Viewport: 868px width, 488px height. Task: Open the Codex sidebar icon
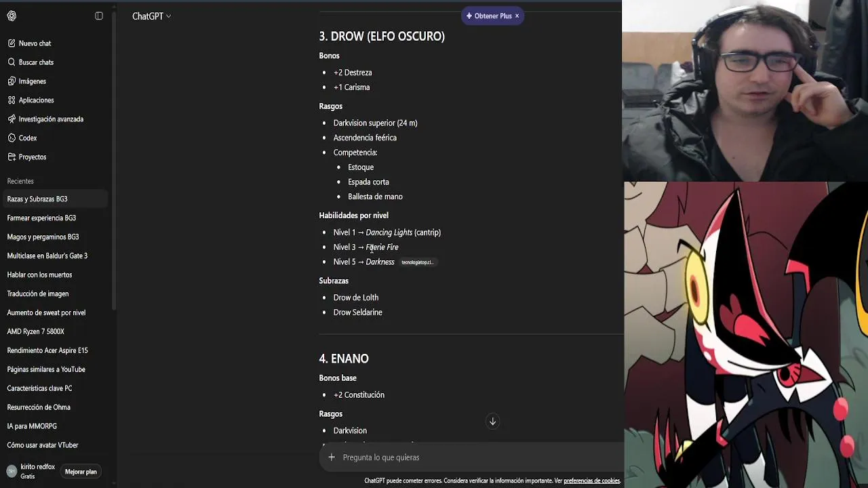pyautogui.click(x=12, y=138)
